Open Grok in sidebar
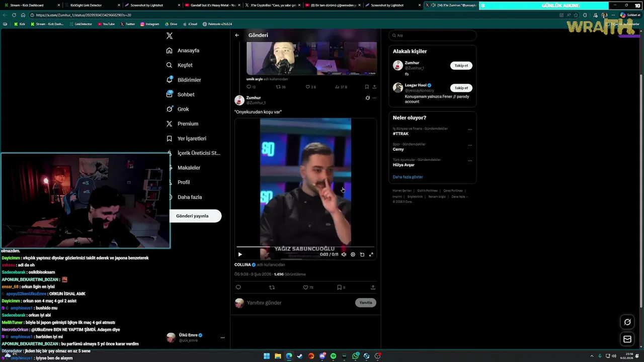Viewport: 644px width, 362px height. click(178, 109)
